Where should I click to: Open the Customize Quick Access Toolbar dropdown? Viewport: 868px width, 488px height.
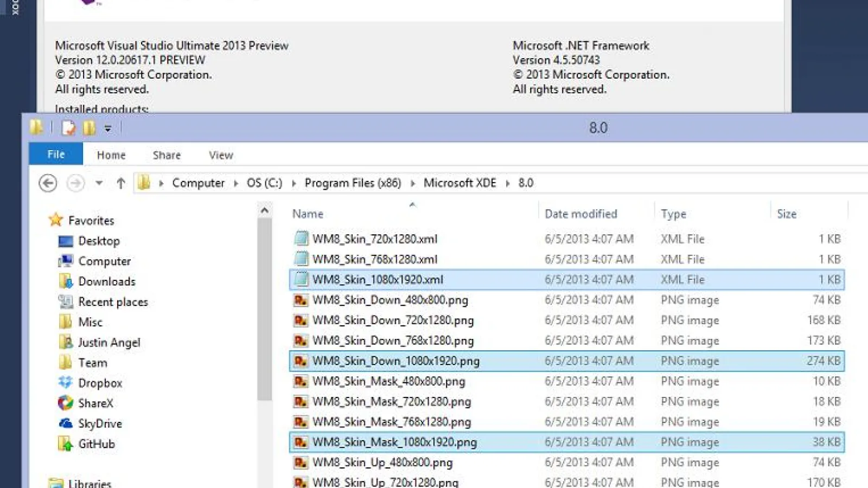pyautogui.click(x=107, y=129)
